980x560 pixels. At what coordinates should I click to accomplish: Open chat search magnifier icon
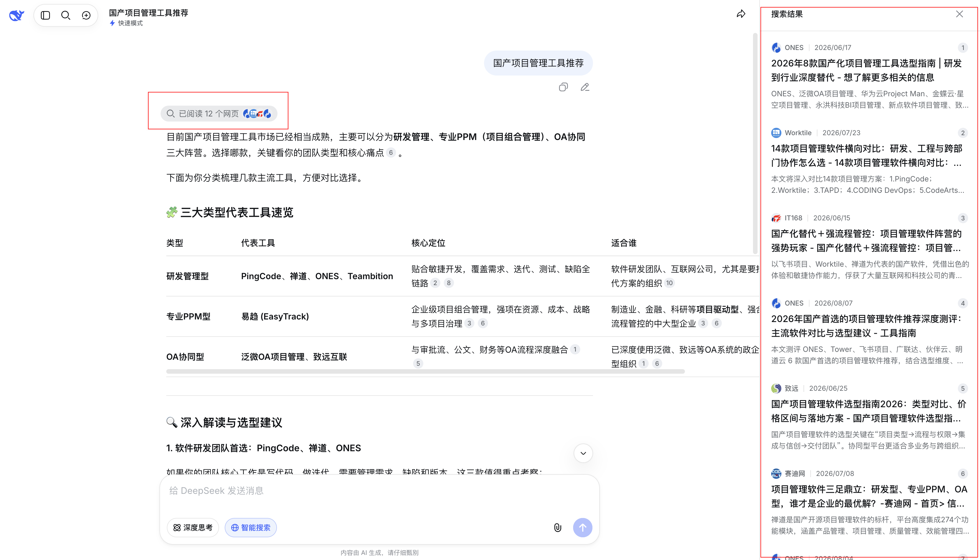pos(66,15)
